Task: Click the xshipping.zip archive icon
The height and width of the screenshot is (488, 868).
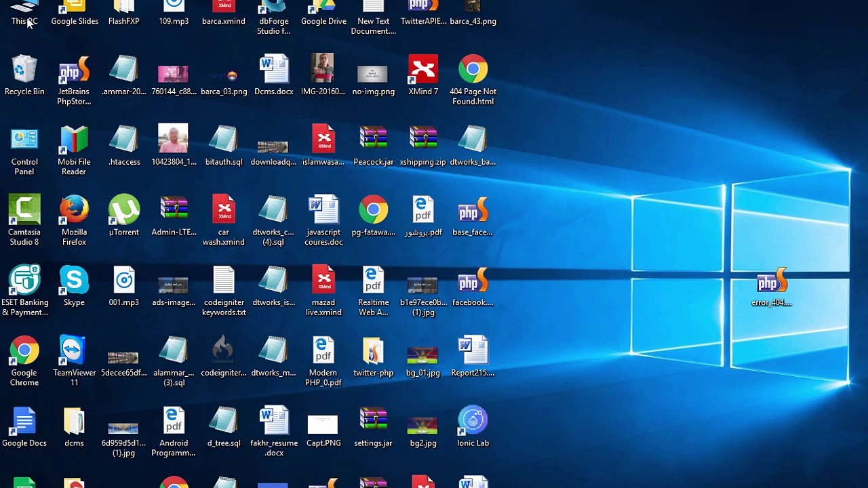Action: tap(423, 146)
